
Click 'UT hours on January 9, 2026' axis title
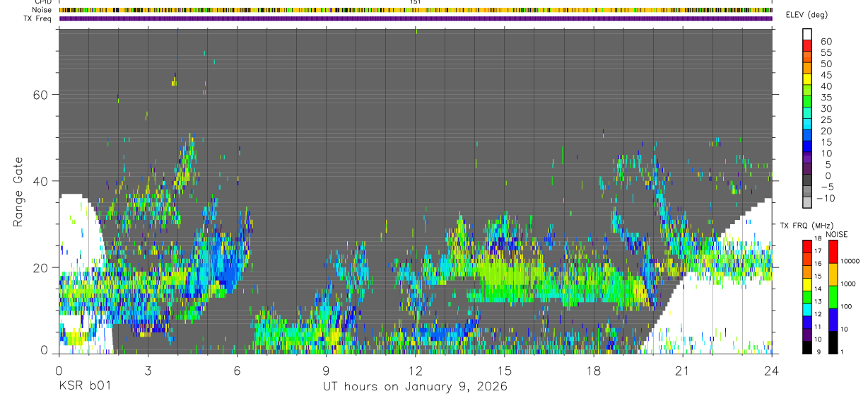415,387
